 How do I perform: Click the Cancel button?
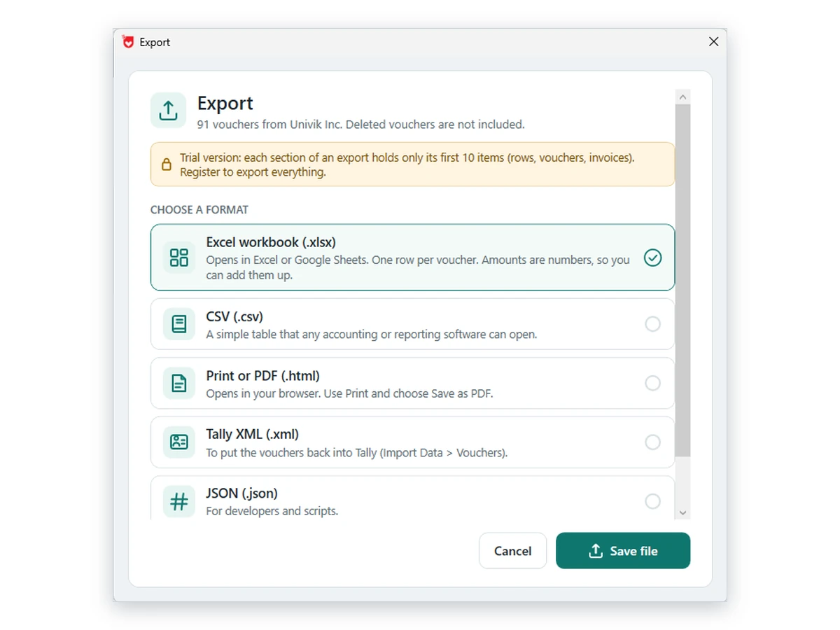click(512, 551)
